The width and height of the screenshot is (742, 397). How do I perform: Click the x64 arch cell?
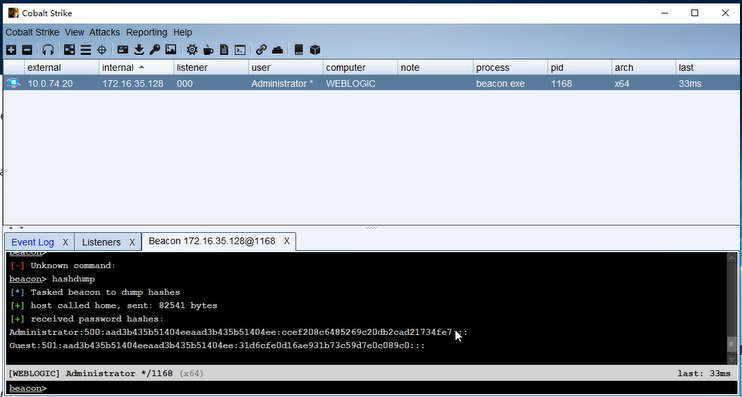pos(644,84)
